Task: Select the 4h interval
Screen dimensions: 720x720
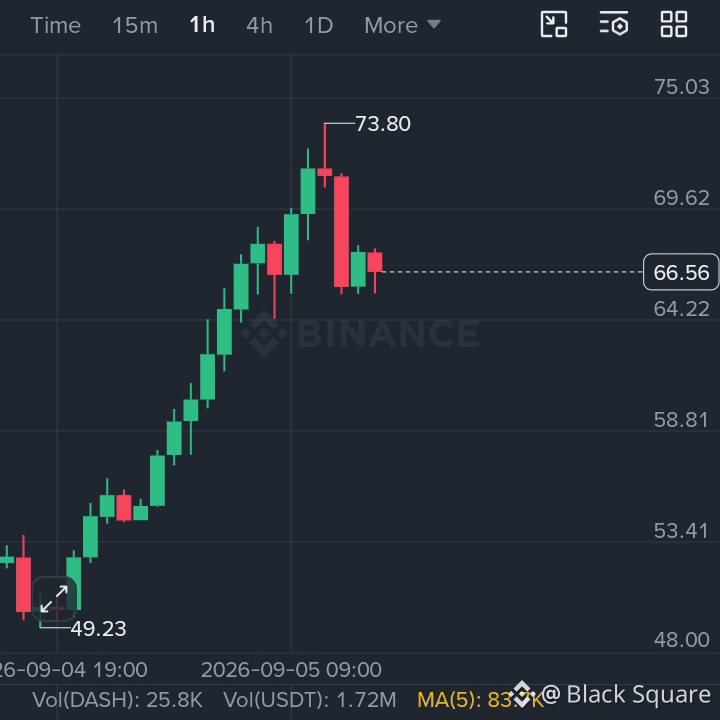Action: tap(259, 25)
